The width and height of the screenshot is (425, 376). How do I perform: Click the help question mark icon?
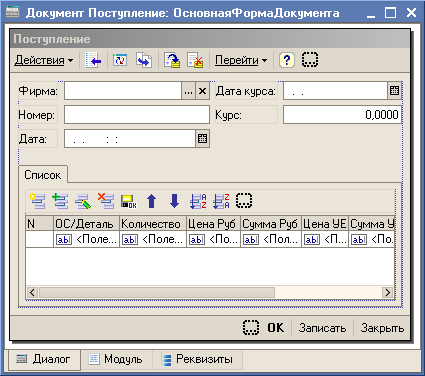coord(287,60)
